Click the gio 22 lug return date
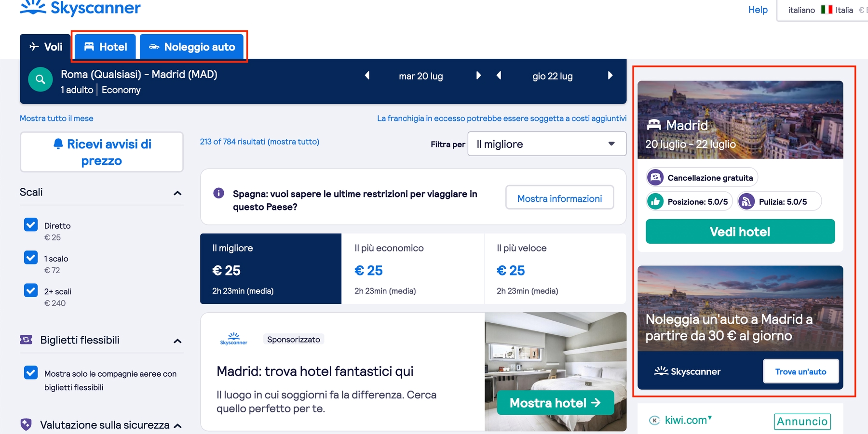Screen dimensions: 868x434 553,76
